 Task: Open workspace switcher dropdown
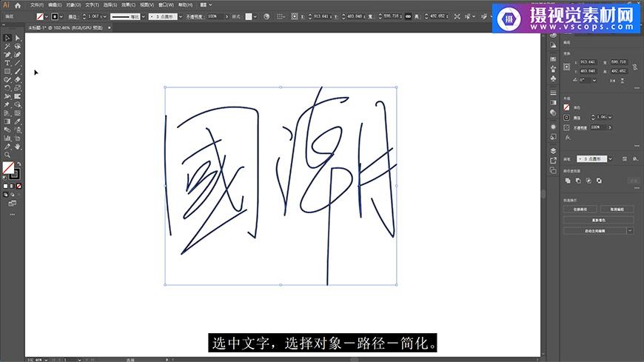[207, 5]
